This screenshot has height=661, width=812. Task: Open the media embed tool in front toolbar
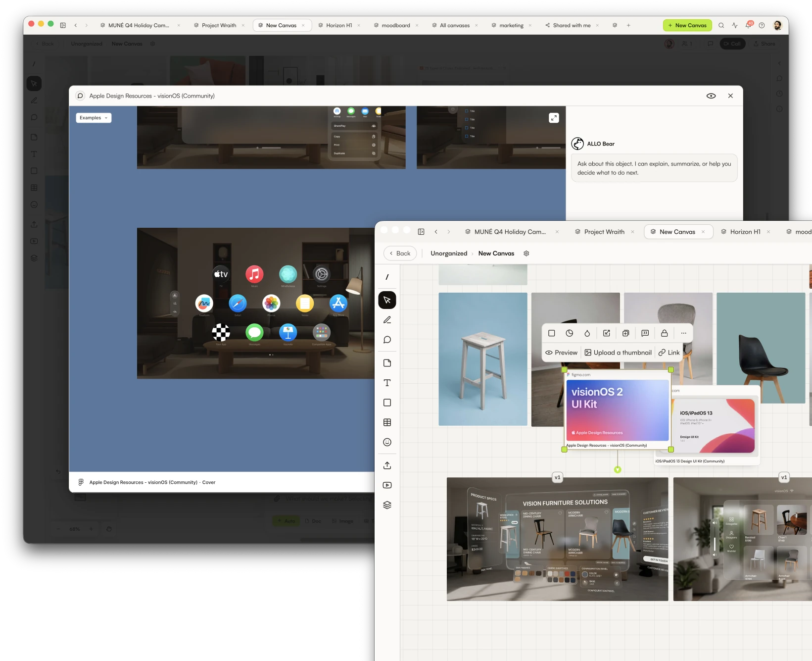click(387, 485)
